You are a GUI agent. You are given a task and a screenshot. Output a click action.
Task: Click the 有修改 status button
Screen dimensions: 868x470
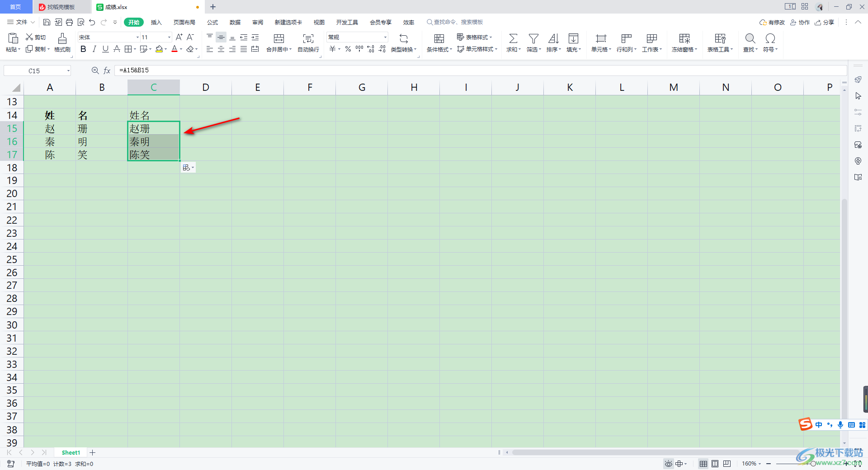click(x=772, y=22)
